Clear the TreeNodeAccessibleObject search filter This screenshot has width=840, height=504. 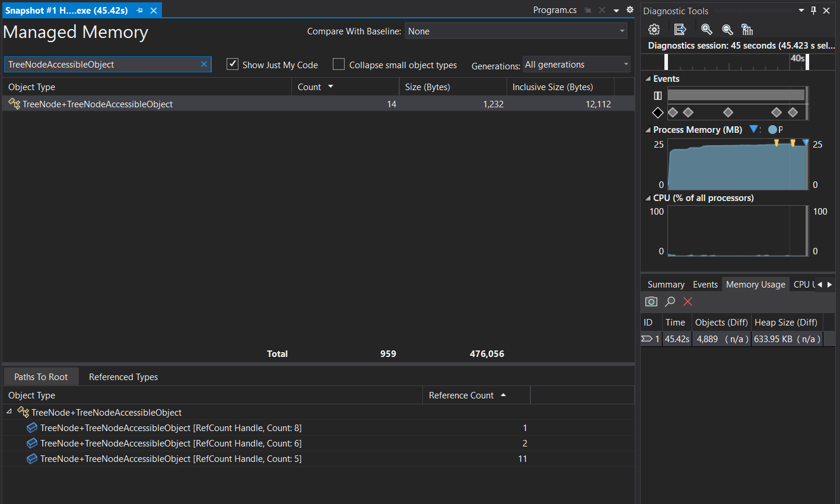tap(203, 64)
